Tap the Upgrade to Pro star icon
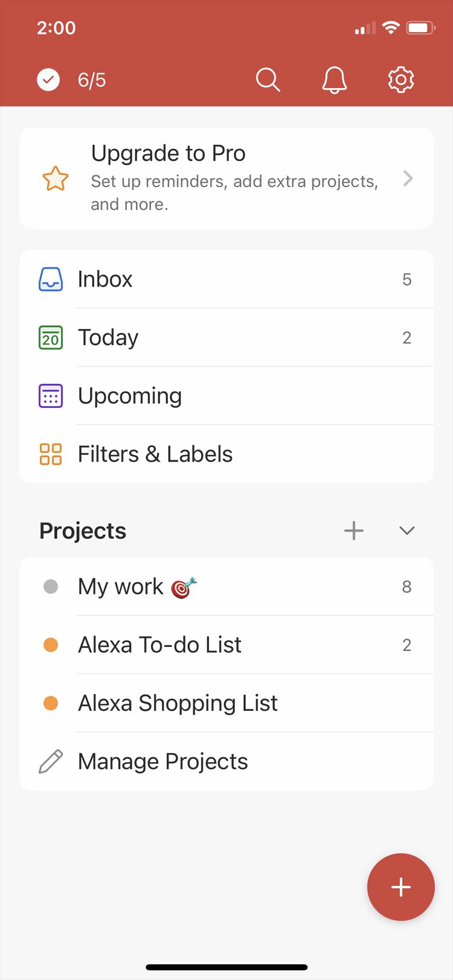This screenshot has width=453, height=980. point(55,179)
